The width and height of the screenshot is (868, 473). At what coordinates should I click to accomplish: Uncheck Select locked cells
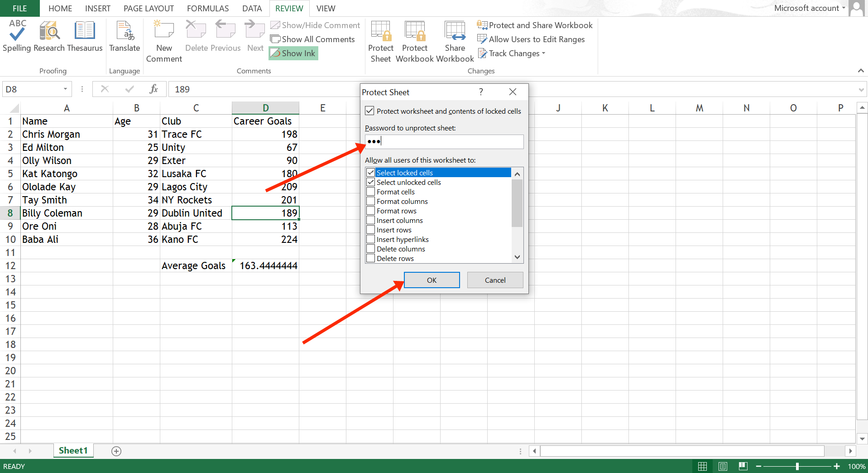click(x=370, y=173)
